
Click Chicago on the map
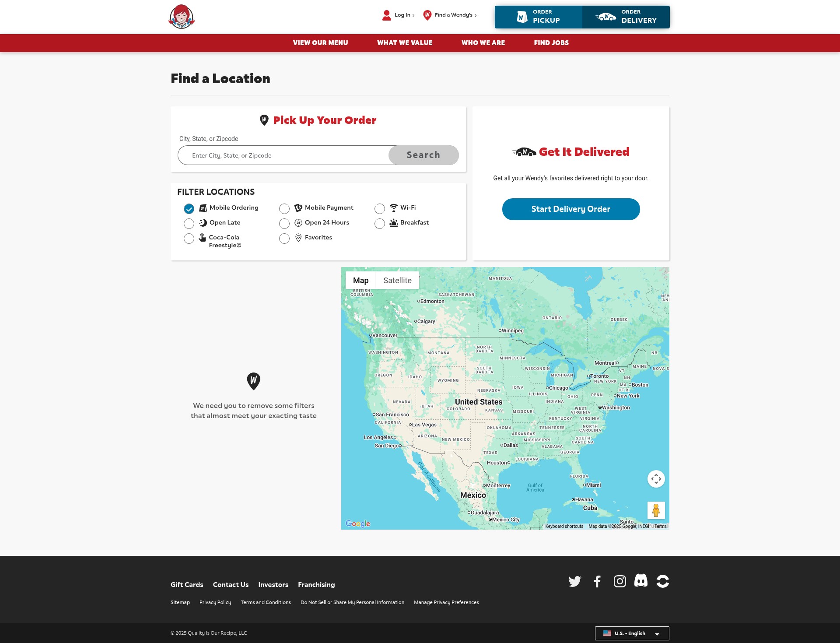coord(557,388)
